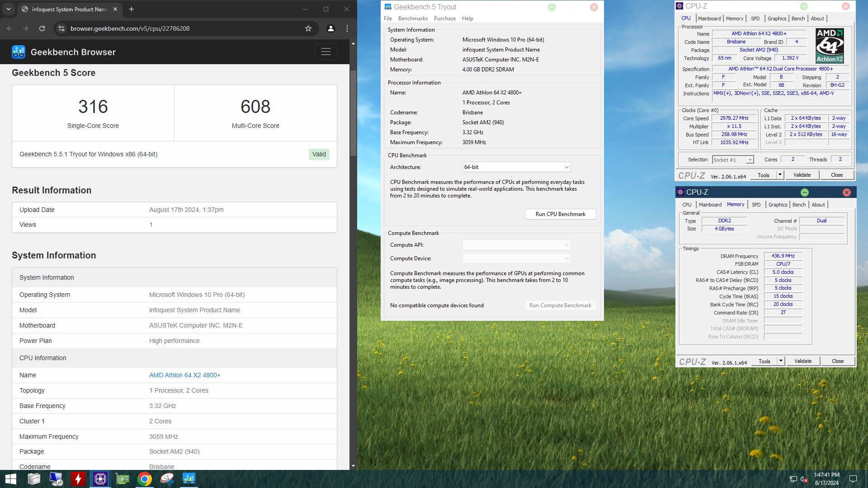The width and height of the screenshot is (868, 488).
Task: Switch to Memory tab in CPU-Z Processor window
Action: [x=735, y=19]
